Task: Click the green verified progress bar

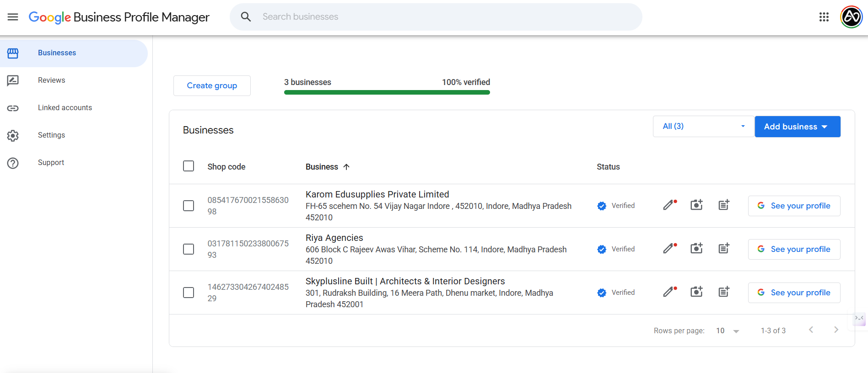Action: [387, 92]
